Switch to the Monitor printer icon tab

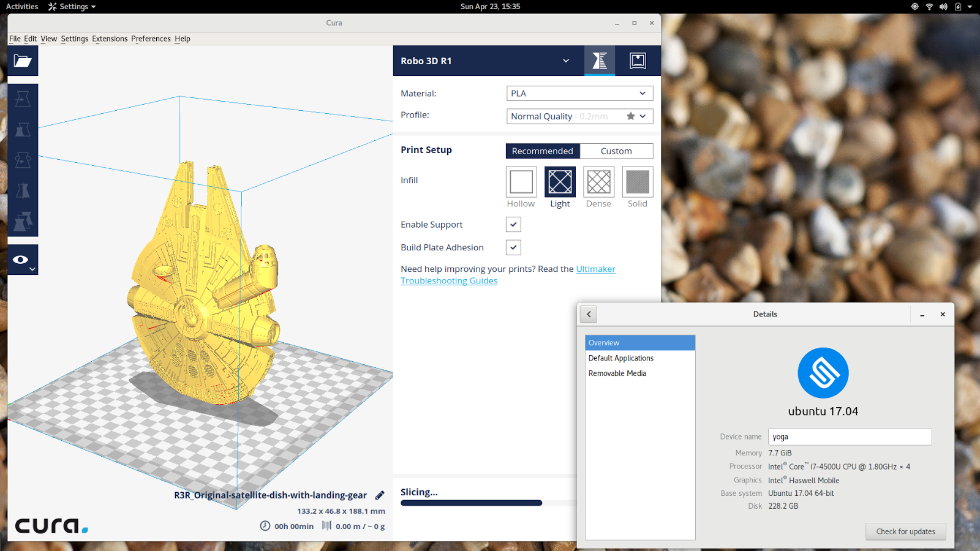point(638,61)
